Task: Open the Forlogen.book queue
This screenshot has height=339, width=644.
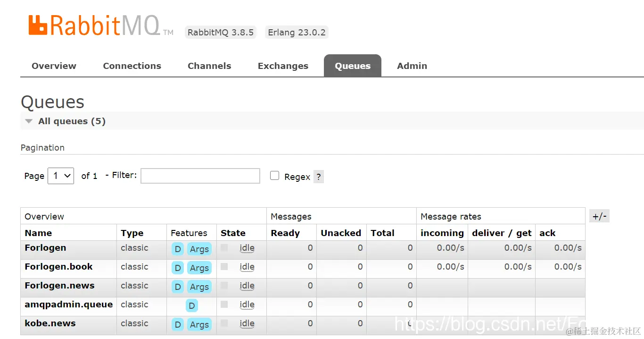Action: 58,267
